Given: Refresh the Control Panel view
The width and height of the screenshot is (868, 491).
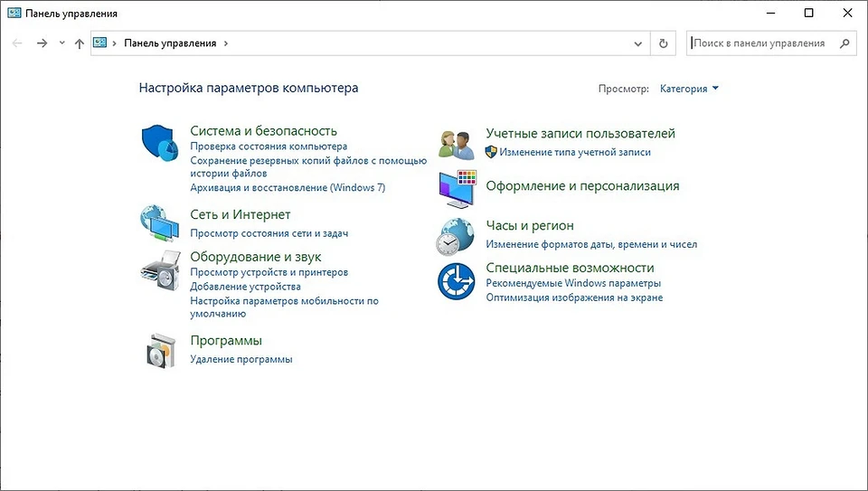Looking at the screenshot, I should (663, 43).
